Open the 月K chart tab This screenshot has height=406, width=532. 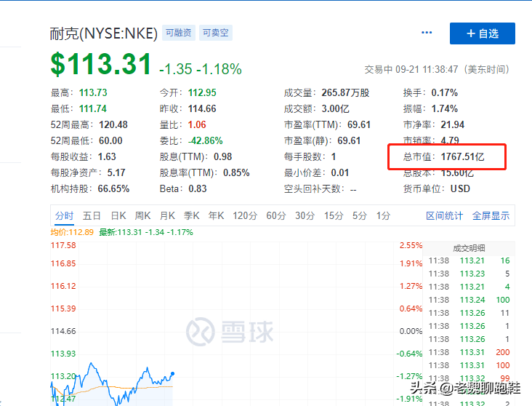[x=167, y=215]
